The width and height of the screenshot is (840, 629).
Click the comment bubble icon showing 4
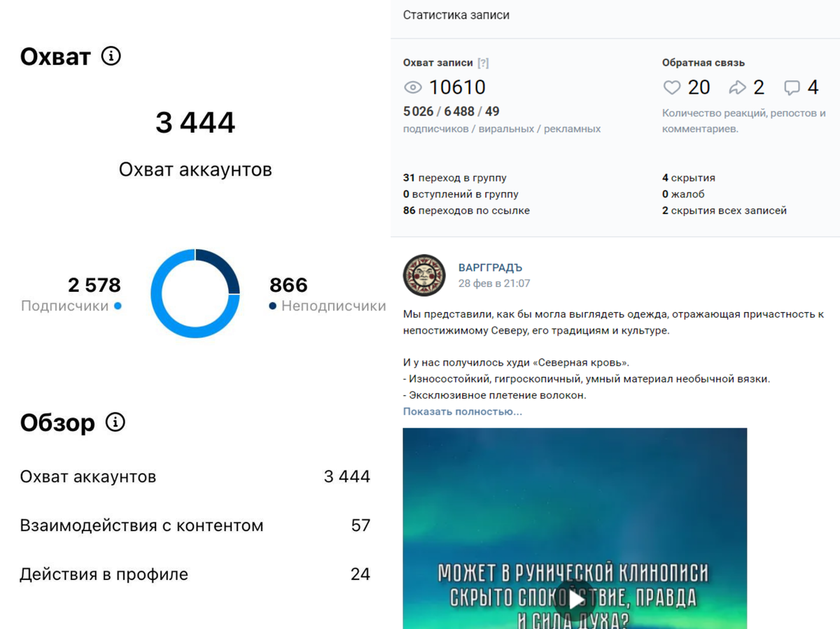(x=792, y=87)
